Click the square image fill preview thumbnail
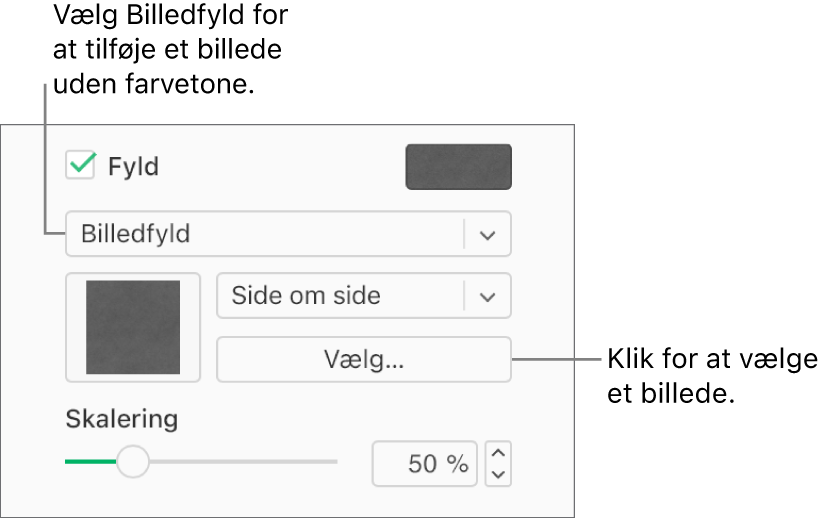Screen dimensions: 827x519 pyautogui.click(x=133, y=327)
